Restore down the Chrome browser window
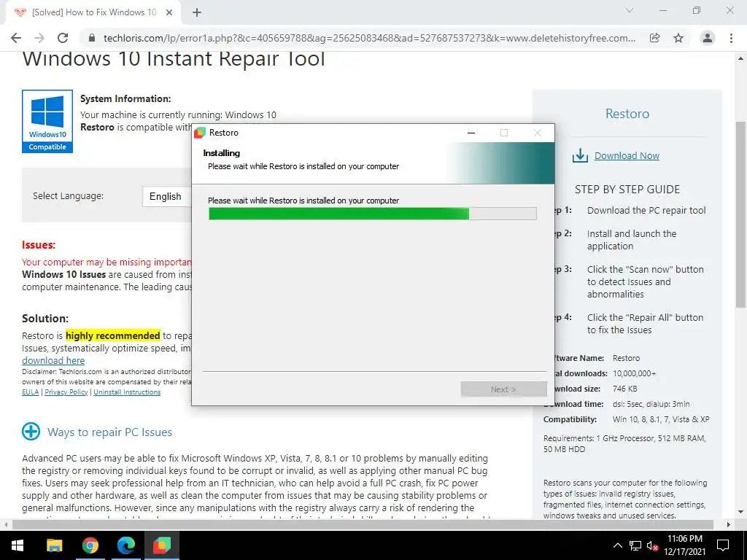Screen dimensions: 747x560 tap(697, 10)
